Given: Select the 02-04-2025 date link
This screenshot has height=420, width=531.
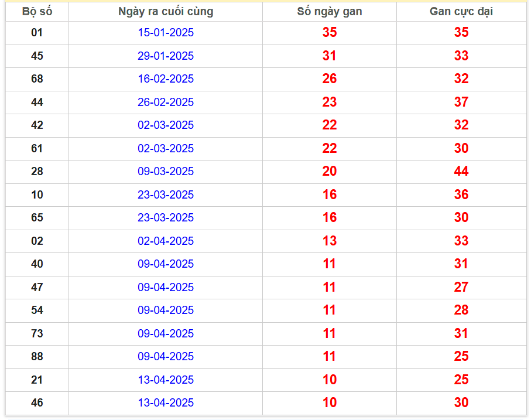Looking at the screenshot, I should pos(166,241).
